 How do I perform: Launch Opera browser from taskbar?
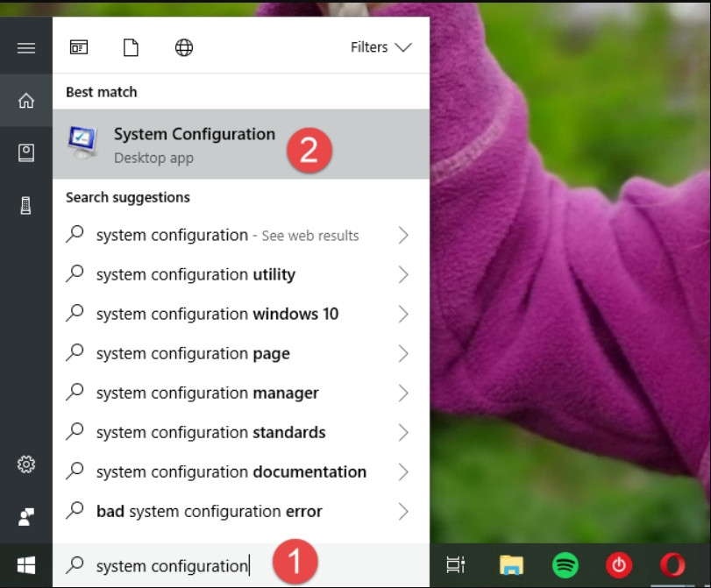(x=672, y=565)
